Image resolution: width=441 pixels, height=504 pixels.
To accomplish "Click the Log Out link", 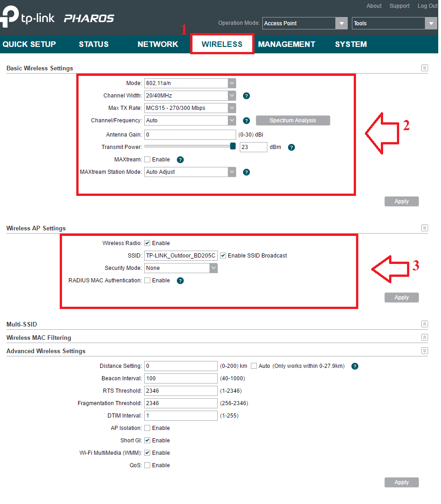I will 427,6.
